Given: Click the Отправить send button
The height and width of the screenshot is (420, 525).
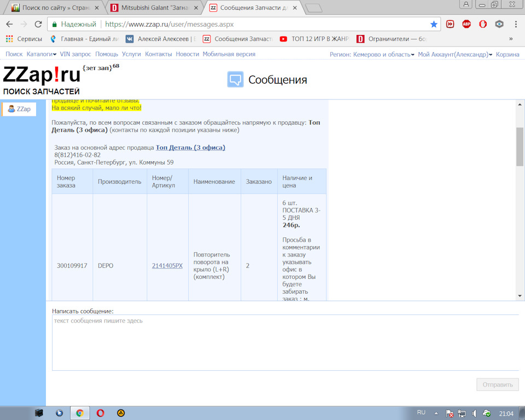Looking at the screenshot, I should tap(498, 384).
